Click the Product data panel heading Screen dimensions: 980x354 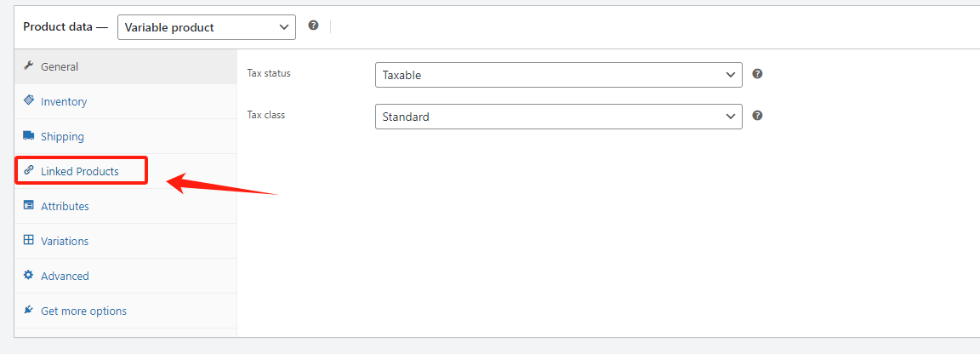pos(58,27)
